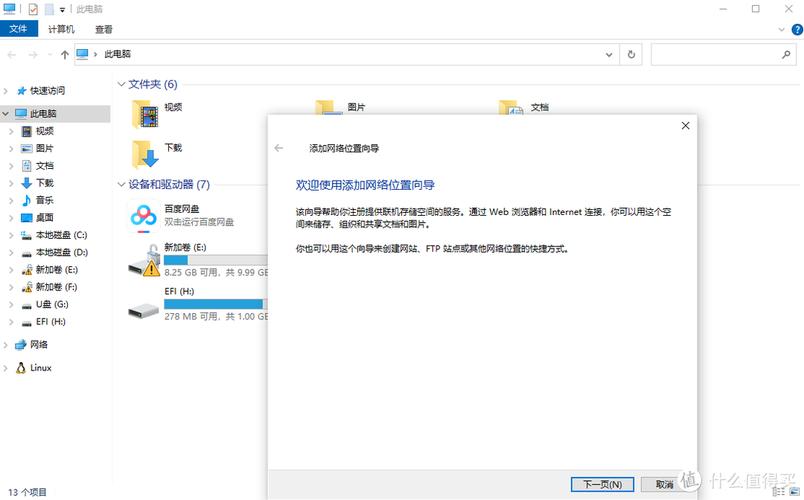Click the Linux penguin icon in sidebar
Screen dimensions: 804x500
point(21,368)
